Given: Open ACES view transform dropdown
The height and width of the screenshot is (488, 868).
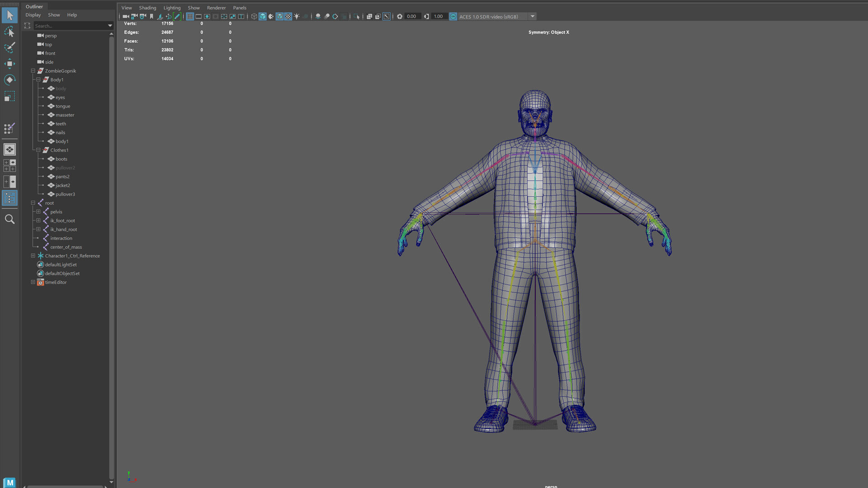Looking at the screenshot, I should pyautogui.click(x=533, y=16).
